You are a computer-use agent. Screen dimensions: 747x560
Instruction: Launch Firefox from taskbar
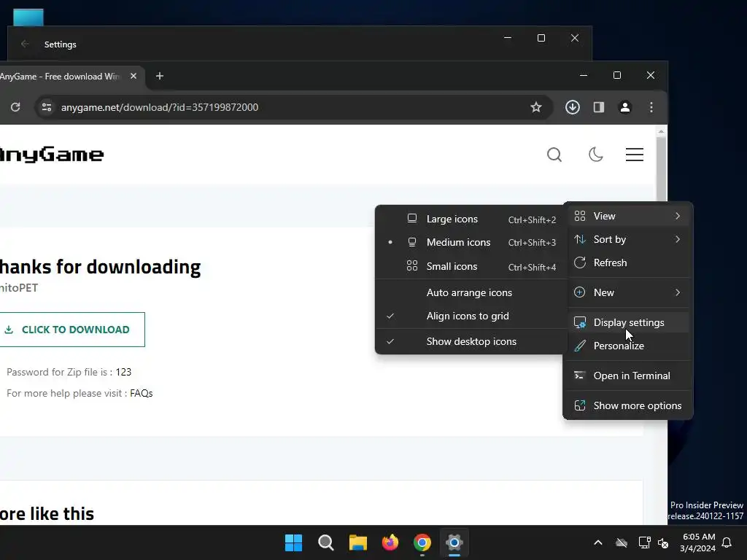tap(390, 542)
